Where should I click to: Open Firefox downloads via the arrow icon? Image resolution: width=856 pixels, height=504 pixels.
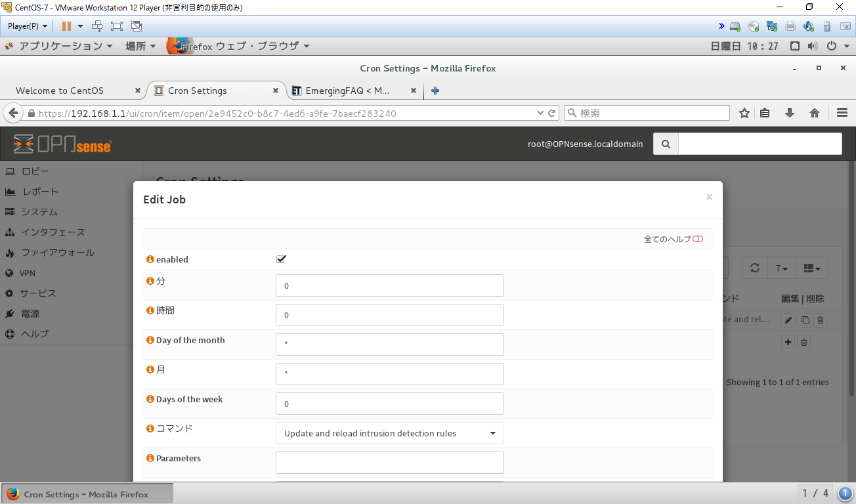[790, 112]
